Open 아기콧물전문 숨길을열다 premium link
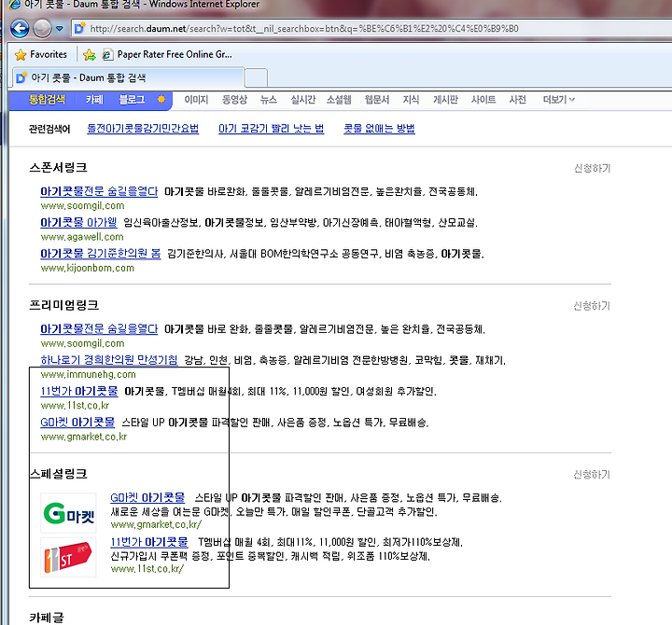This screenshot has height=625, width=672. click(99, 329)
